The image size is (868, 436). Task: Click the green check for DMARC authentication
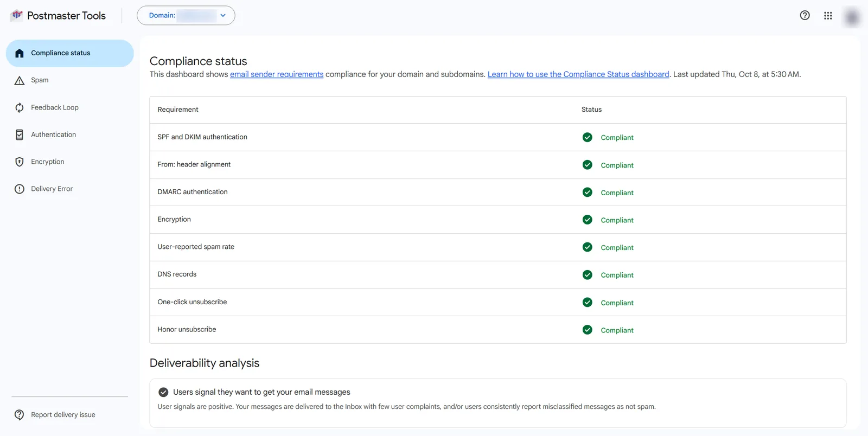click(587, 192)
